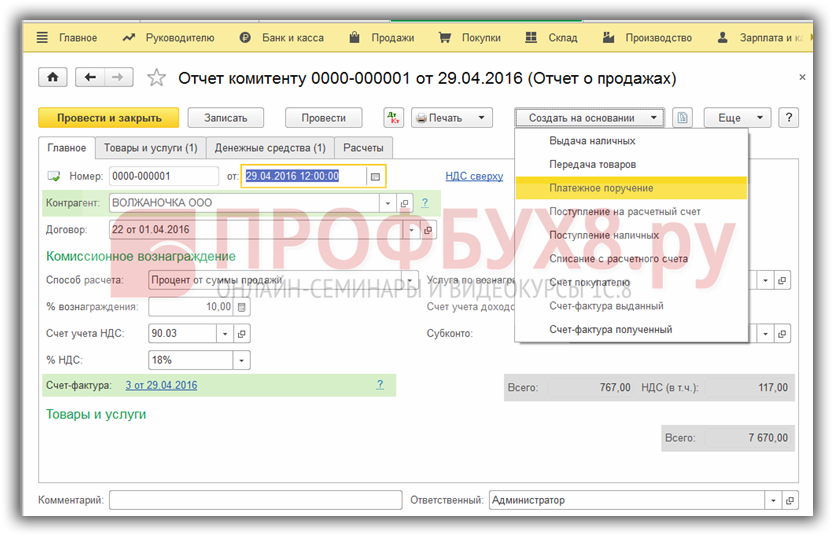Open Договор card icon

[428, 230]
